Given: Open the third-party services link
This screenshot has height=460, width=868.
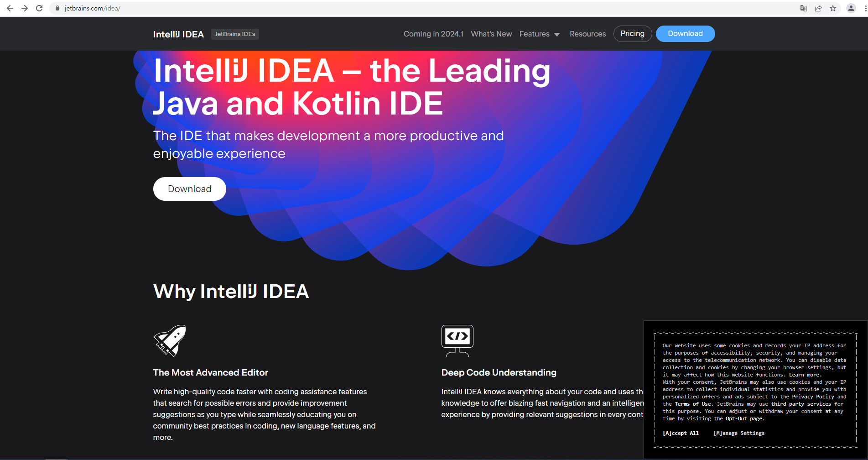Looking at the screenshot, I should click(x=801, y=404).
